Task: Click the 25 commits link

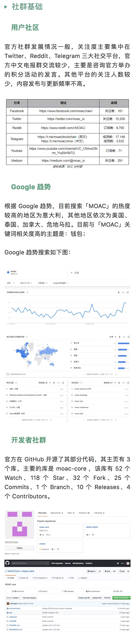Action: [18, 591]
